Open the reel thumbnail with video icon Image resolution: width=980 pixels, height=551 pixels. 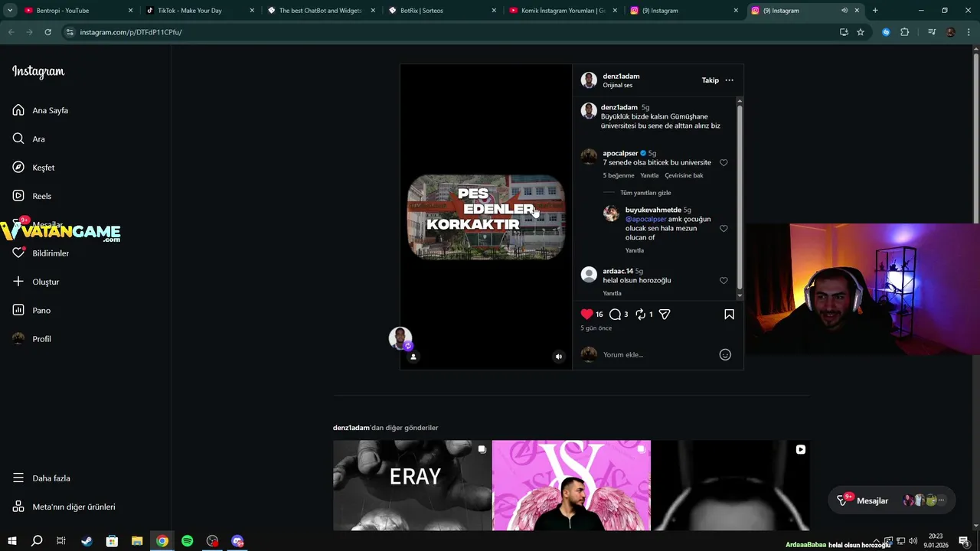point(730,485)
